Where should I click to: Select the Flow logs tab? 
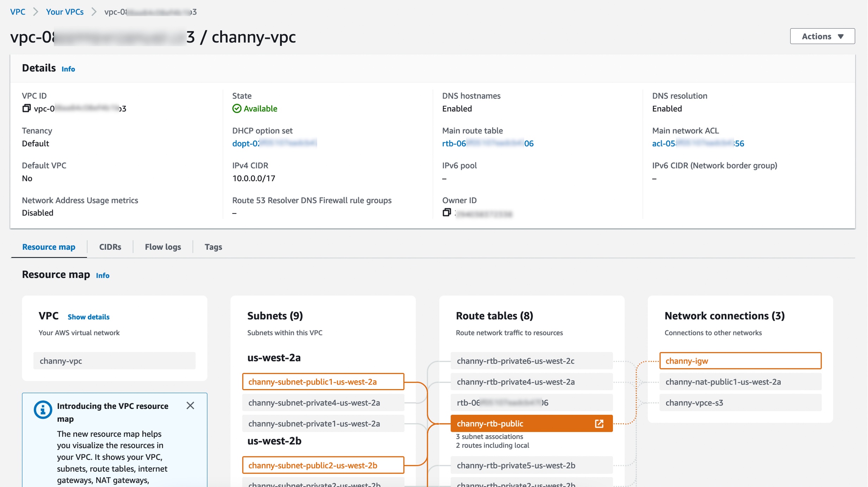click(162, 246)
